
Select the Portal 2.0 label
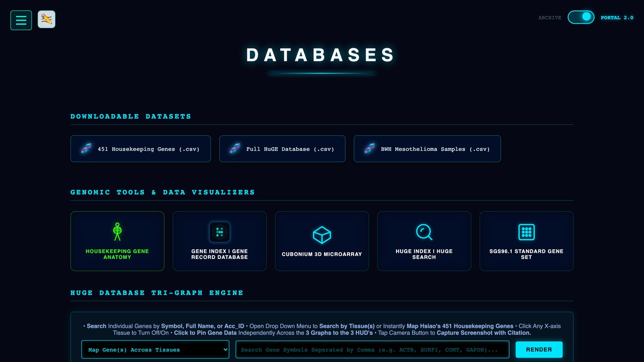[x=617, y=18]
